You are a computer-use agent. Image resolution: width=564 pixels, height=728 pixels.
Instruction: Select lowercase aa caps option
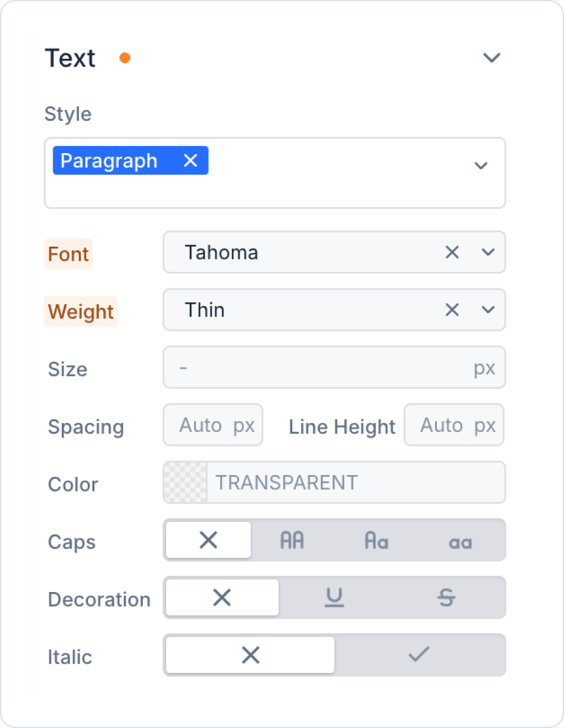460,540
